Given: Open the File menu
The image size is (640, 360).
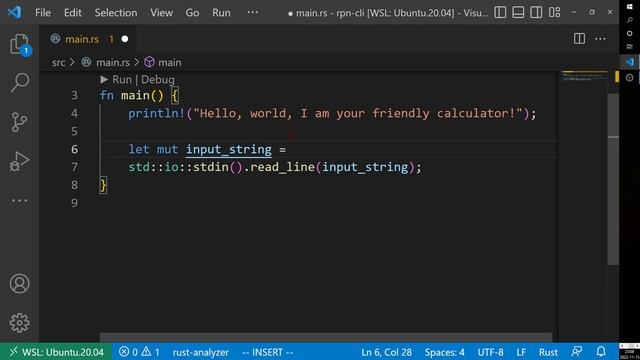Looking at the screenshot, I should (x=43, y=13).
